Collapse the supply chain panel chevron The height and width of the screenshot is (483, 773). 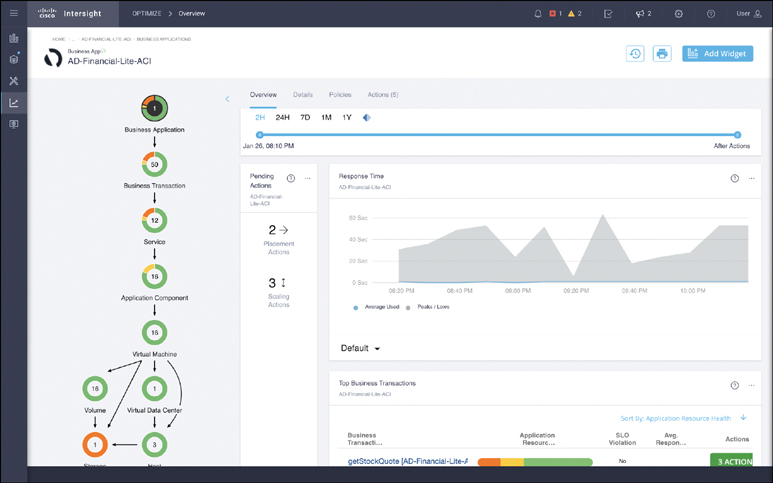[227, 99]
